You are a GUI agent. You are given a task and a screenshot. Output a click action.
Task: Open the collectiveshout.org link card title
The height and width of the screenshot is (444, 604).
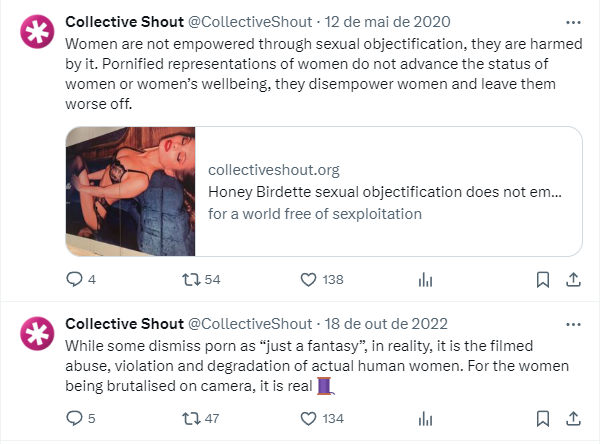385,192
